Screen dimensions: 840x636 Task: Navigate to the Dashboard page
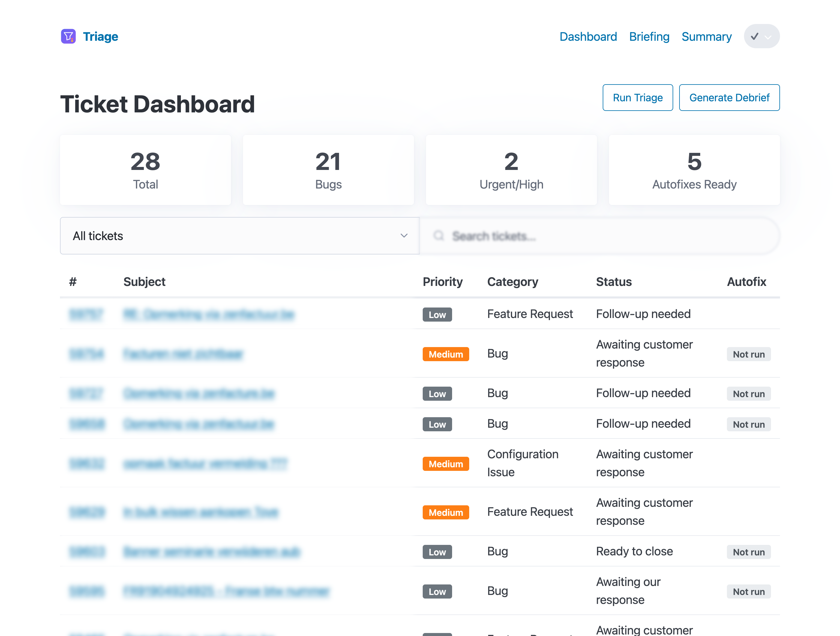pyautogui.click(x=588, y=37)
